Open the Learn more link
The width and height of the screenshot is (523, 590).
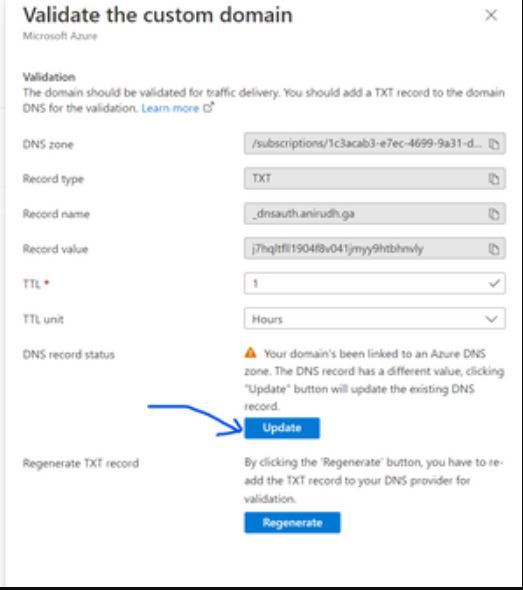click(170, 108)
